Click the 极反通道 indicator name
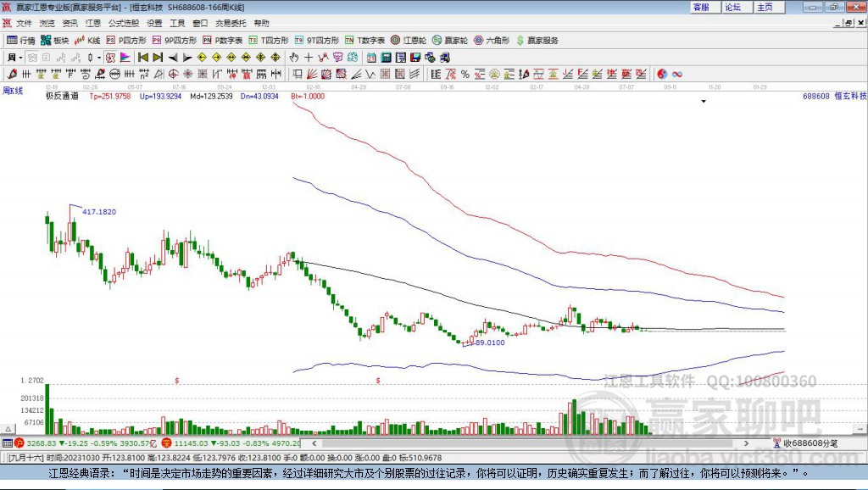Image resolution: width=868 pixels, height=490 pixels. (62, 97)
